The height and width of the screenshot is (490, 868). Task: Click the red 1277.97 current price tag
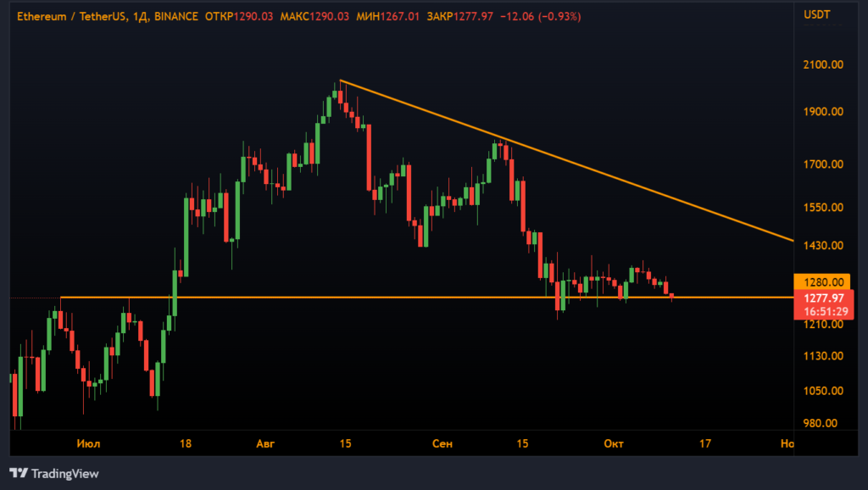824,298
